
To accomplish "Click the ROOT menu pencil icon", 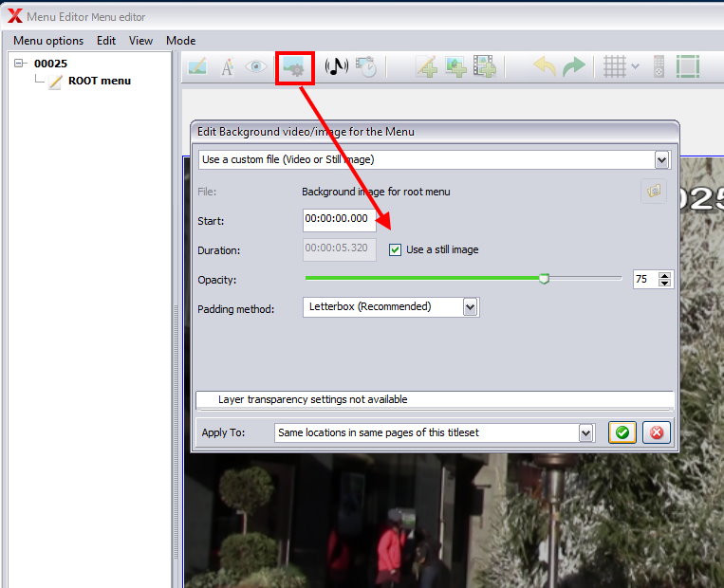I will (x=55, y=82).
